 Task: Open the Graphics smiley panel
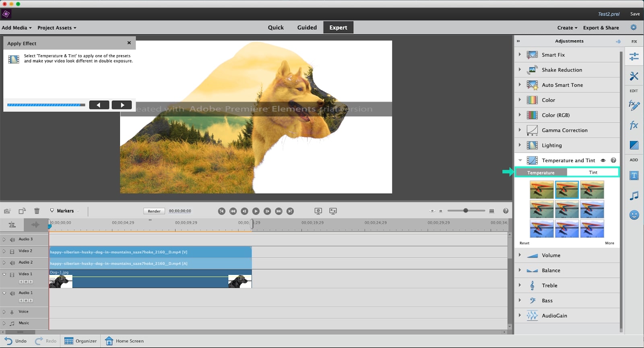[634, 215]
